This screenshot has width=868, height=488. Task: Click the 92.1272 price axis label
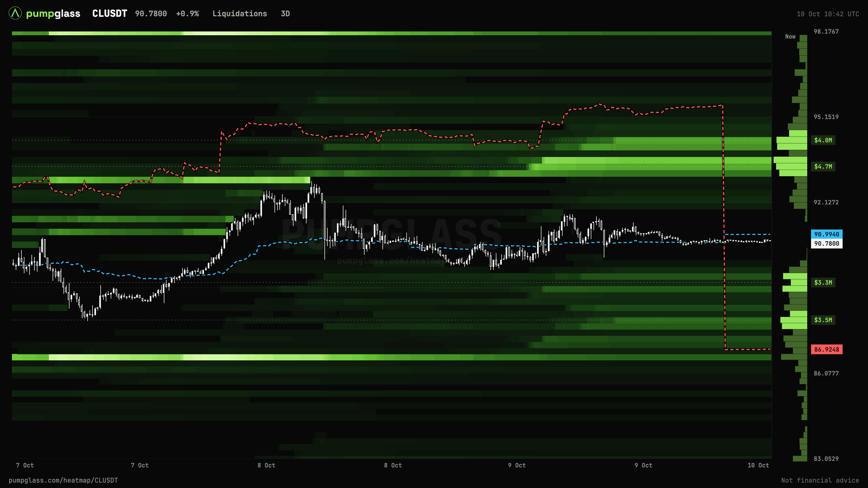[826, 203]
